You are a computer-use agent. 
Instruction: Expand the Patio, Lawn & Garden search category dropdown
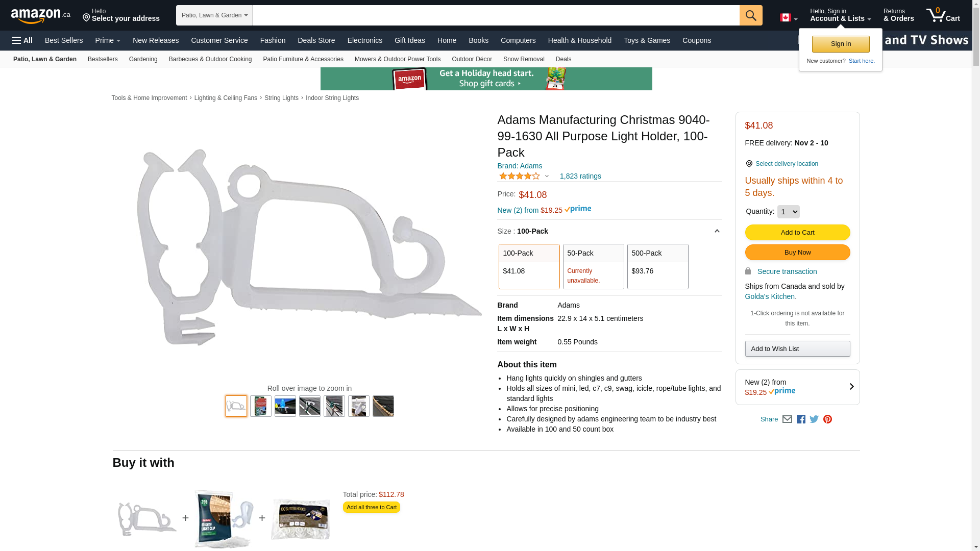tap(214, 15)
